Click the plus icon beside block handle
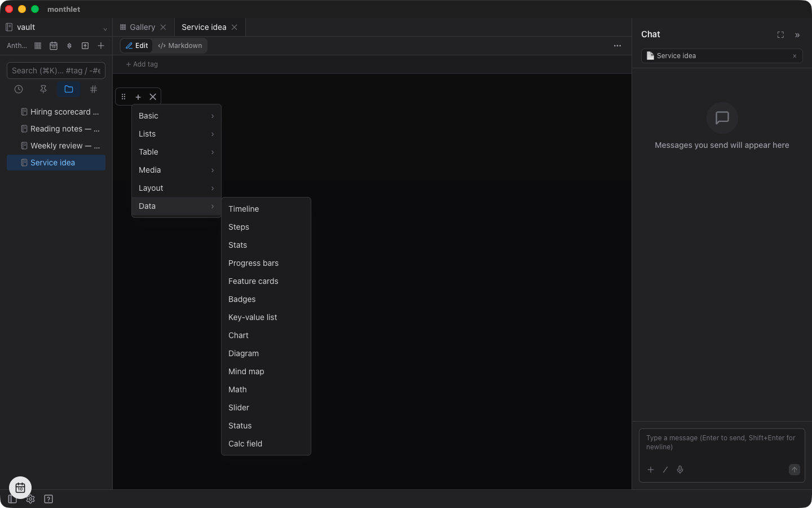This screenshot has height=508, width=812. point(138,97)
